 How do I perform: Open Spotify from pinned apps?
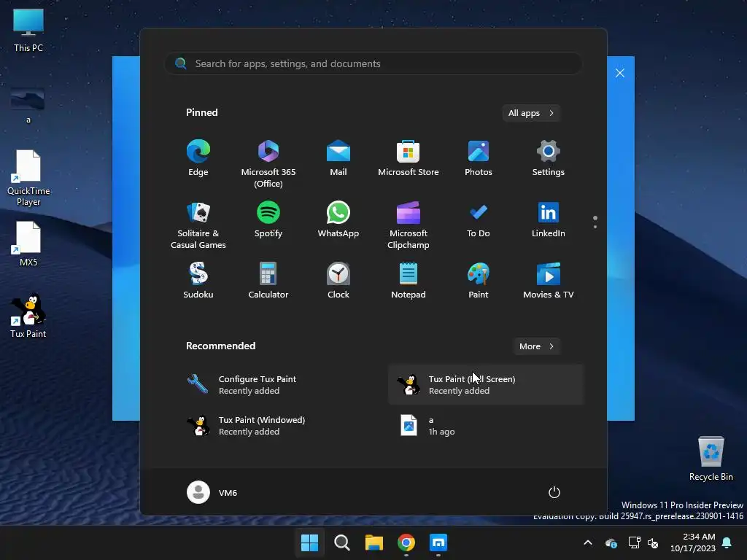268,219
